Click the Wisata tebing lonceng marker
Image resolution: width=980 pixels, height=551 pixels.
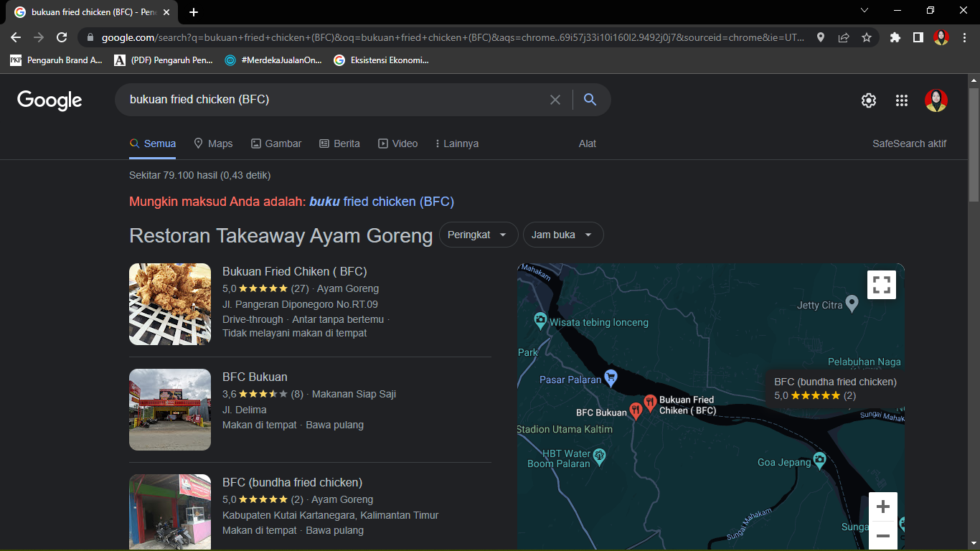coord(540,319)
